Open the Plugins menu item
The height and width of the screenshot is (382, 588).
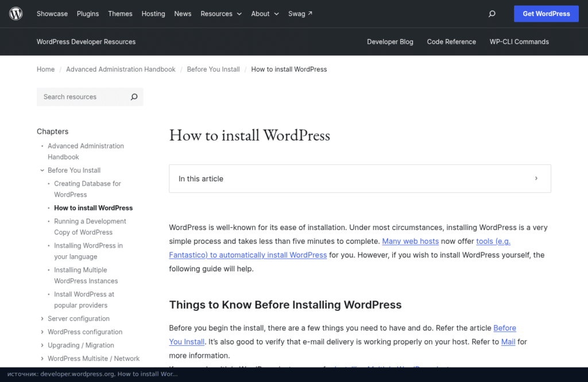(x=88, y=14)
